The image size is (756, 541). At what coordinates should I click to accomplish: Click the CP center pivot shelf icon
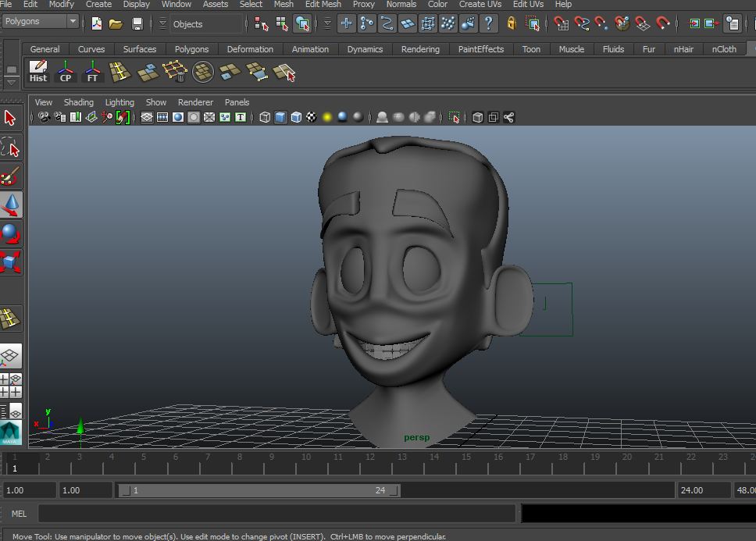pyautogui.click(x=66, y=72)
